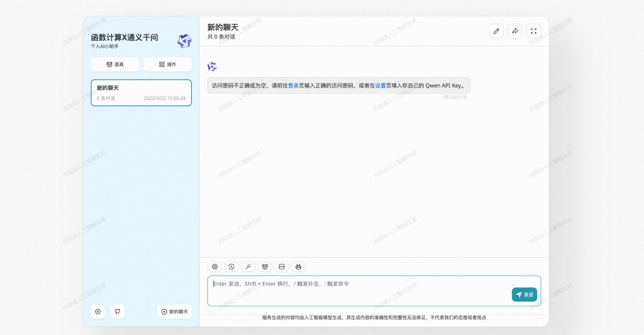Open the GitHub icon in sidebar

coord(118,312)
